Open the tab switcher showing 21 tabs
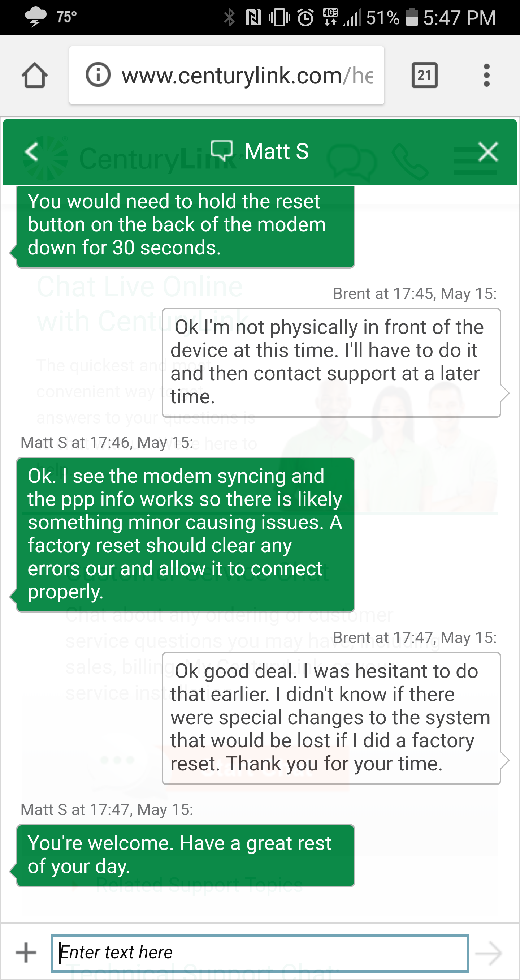The image size is (520, 980). tap(424, 75)
